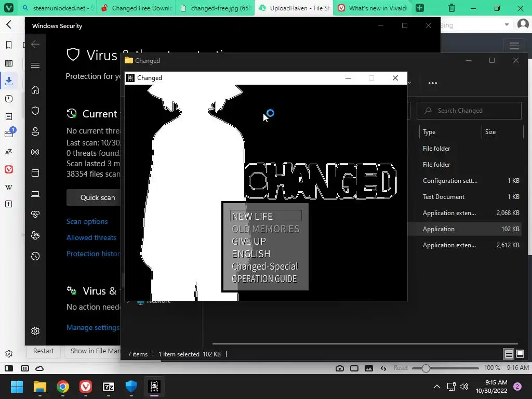Open Windows Security settings gear
The height and width of the screenshot is (399, 532).
pos(35,331)
